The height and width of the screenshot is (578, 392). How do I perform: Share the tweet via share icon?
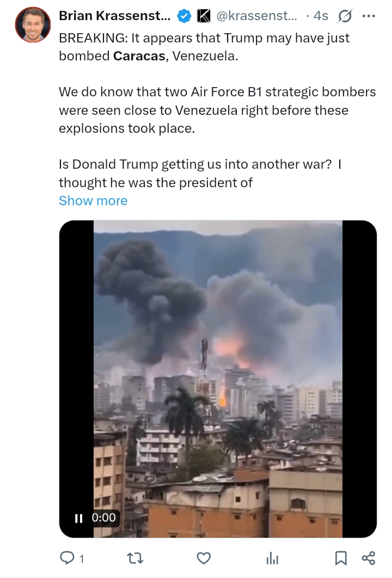point(369,558)
